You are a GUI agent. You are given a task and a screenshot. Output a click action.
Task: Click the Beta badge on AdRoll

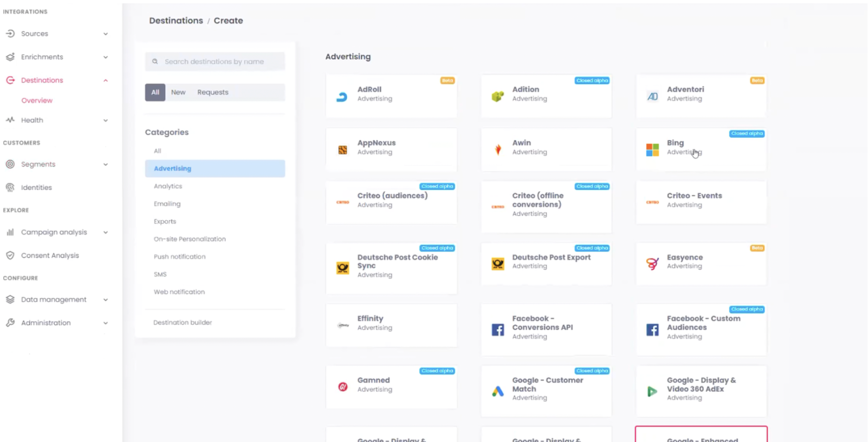pos(447,80)
